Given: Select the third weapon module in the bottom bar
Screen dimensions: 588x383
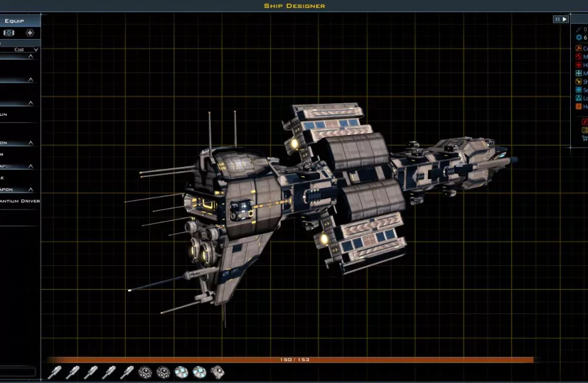Looking at the screenshot, I should (91, 372).
